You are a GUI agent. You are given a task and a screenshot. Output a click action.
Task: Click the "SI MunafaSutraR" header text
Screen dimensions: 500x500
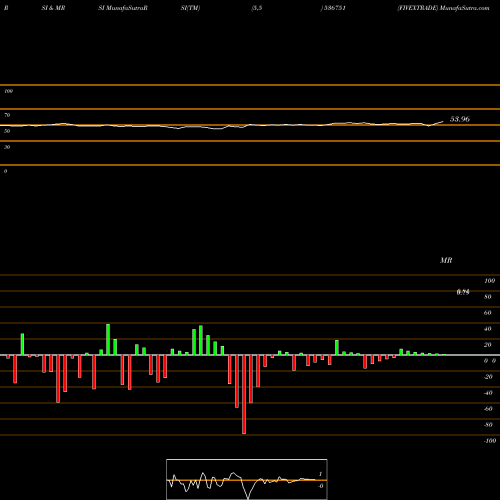pyautogui.click(x=123, y=8)
